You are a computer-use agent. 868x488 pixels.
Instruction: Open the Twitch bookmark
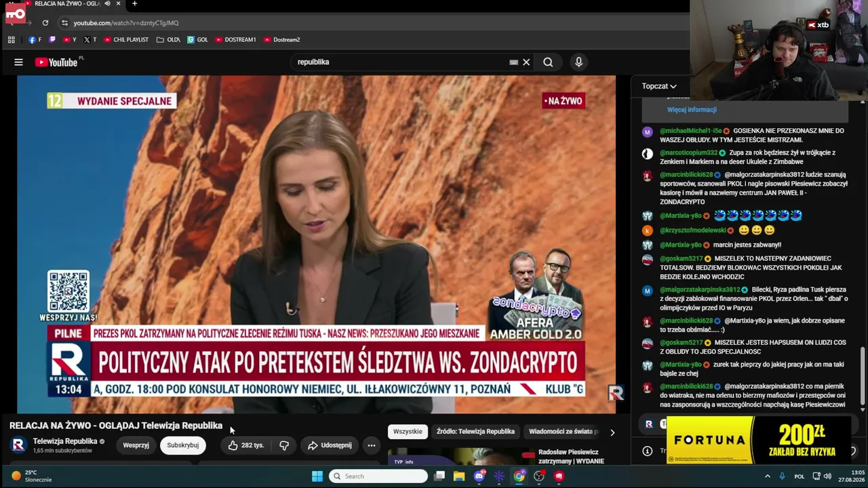(53, 40)
